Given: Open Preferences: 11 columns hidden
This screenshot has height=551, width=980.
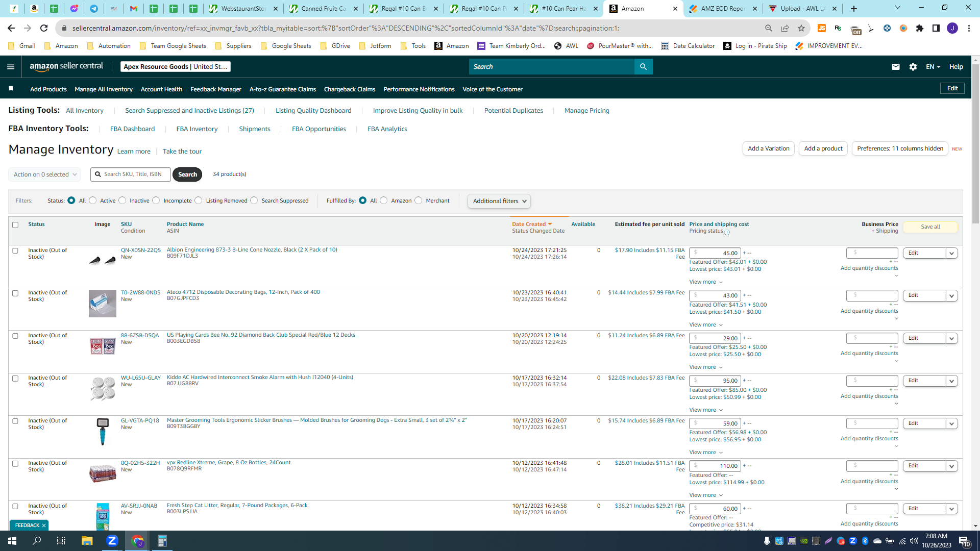Looking at the screenshot, I should 900,148.
